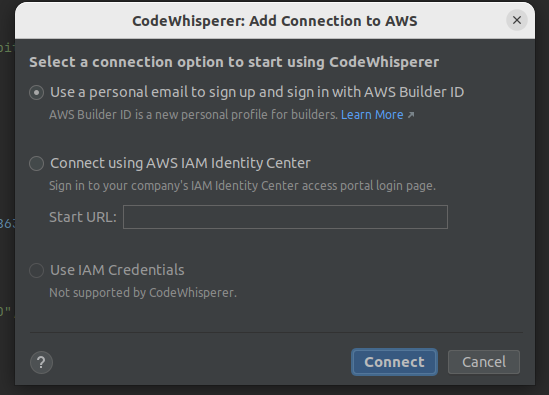
Task: Click the 'Use a personal email' option label
Action: coord(257,92)
